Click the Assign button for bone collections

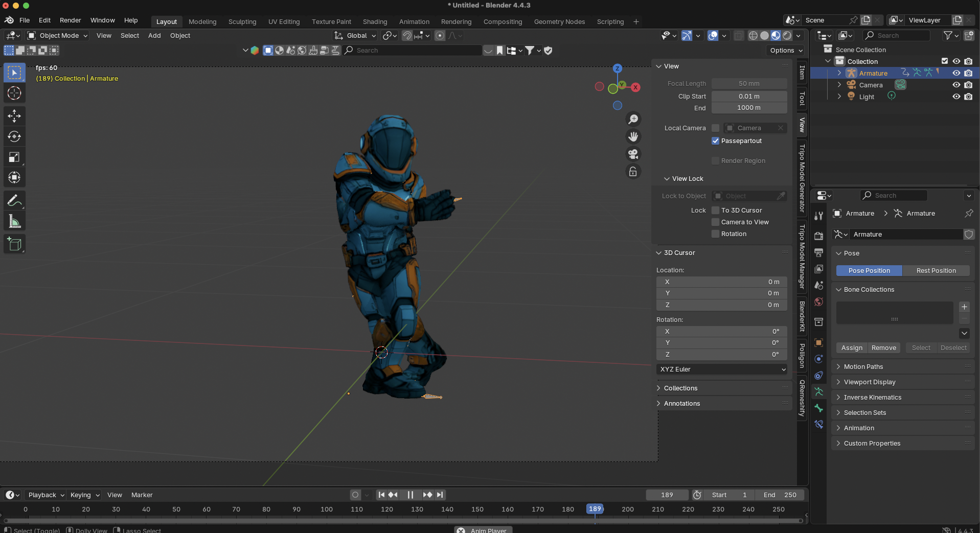[x=852, y=348]
